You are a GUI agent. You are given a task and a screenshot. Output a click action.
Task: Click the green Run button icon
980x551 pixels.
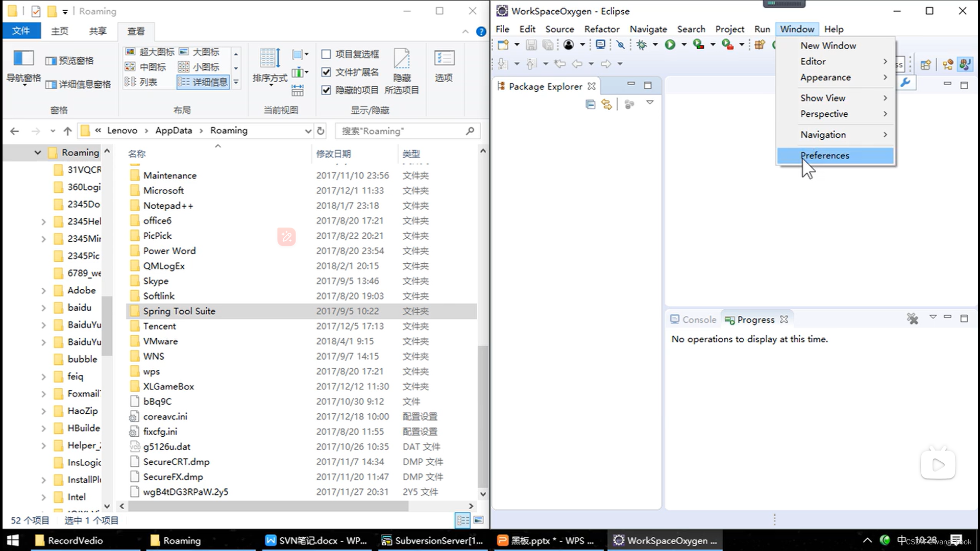(x=670, y=45)
